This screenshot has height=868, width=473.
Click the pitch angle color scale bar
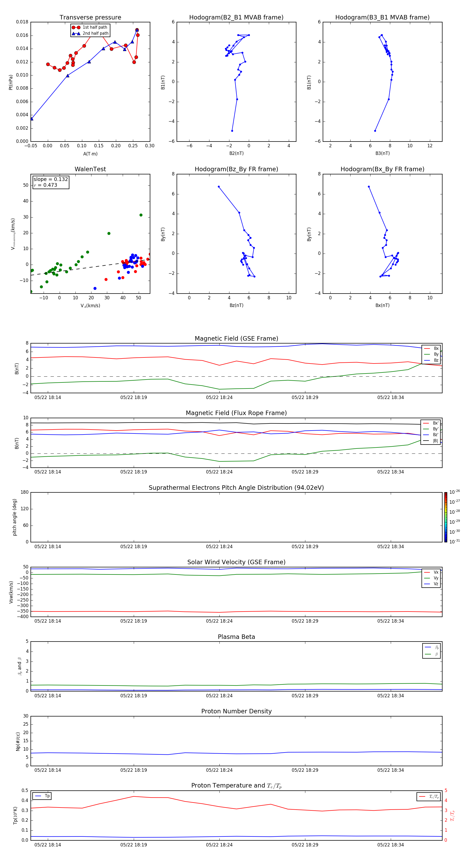pos(446,517)
